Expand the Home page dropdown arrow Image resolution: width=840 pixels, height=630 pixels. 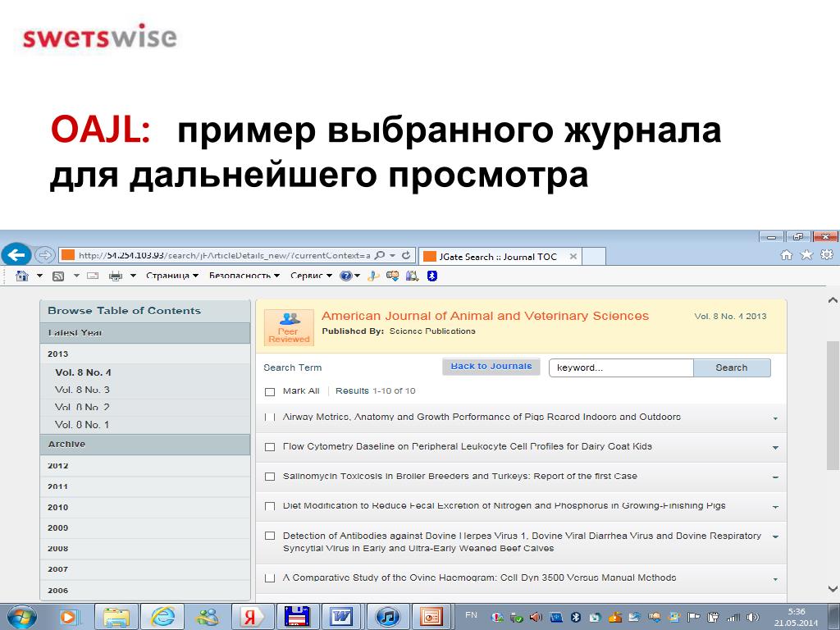click(x=39, y=276)
